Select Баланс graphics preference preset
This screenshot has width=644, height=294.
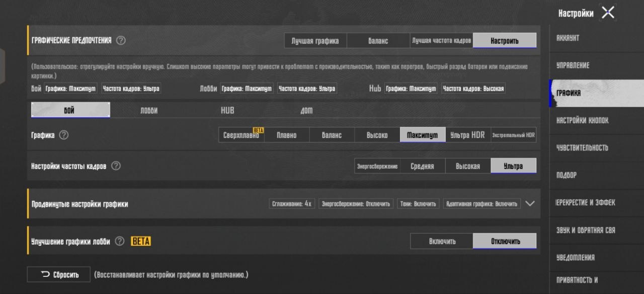coord(378,41)
